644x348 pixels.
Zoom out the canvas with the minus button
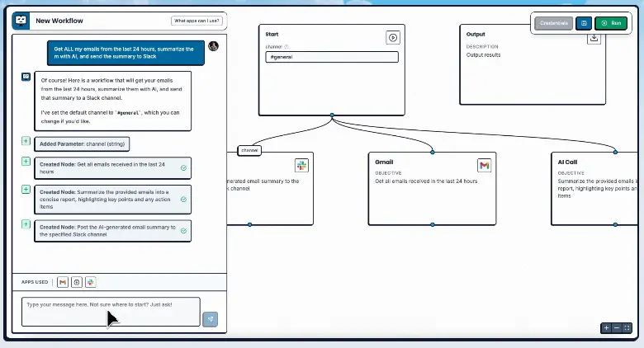(x=617, y=328)
